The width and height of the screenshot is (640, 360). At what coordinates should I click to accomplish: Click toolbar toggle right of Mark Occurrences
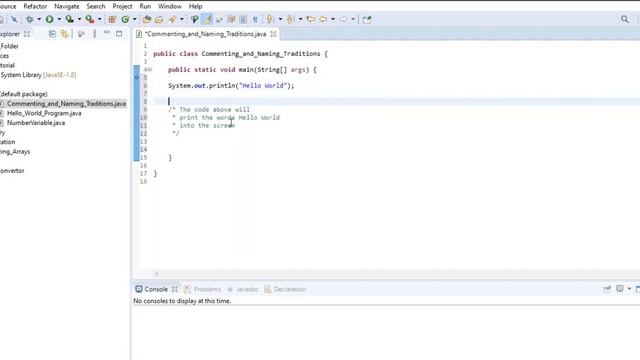click(x=219, y=19)
